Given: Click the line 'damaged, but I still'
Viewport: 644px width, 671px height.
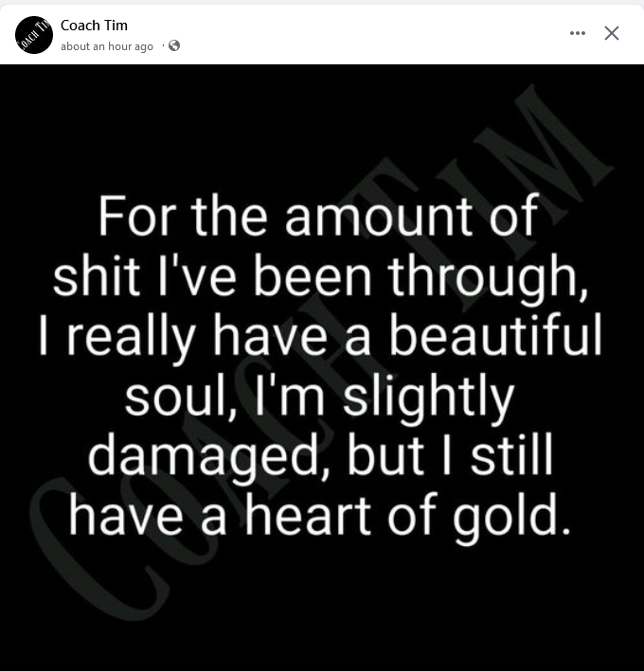Looking at the screenshot, I should click(319, 454).
